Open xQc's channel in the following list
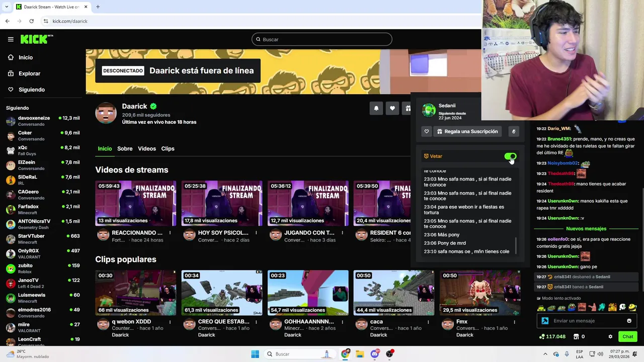Screen dimensions: 644x362 coord(43,150)
